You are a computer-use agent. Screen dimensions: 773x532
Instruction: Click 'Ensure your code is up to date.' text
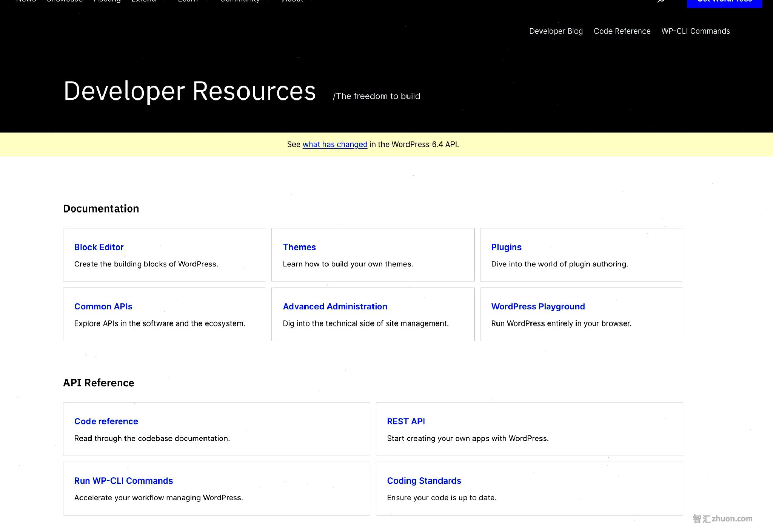(442, 498)
